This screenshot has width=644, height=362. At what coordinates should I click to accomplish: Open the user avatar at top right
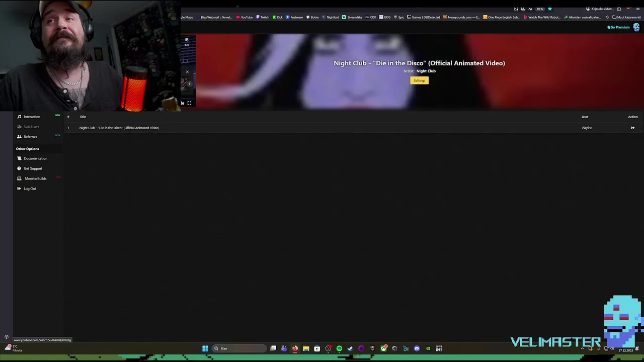click(x=636, y=27)
